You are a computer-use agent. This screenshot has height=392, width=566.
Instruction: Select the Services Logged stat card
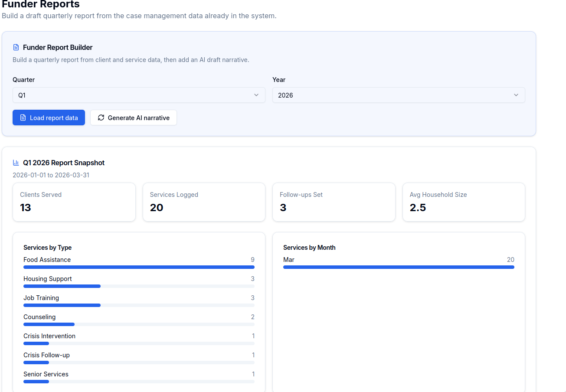(x=204, y=202)
